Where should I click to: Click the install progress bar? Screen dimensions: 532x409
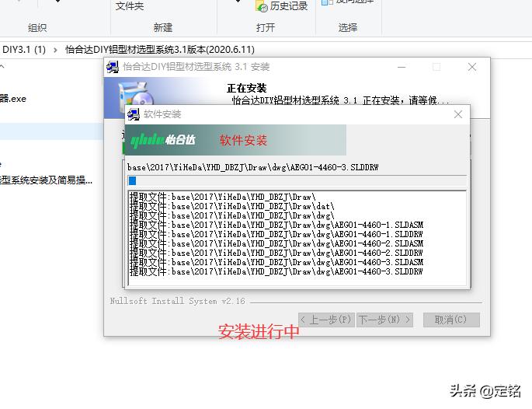pos(297,180)
